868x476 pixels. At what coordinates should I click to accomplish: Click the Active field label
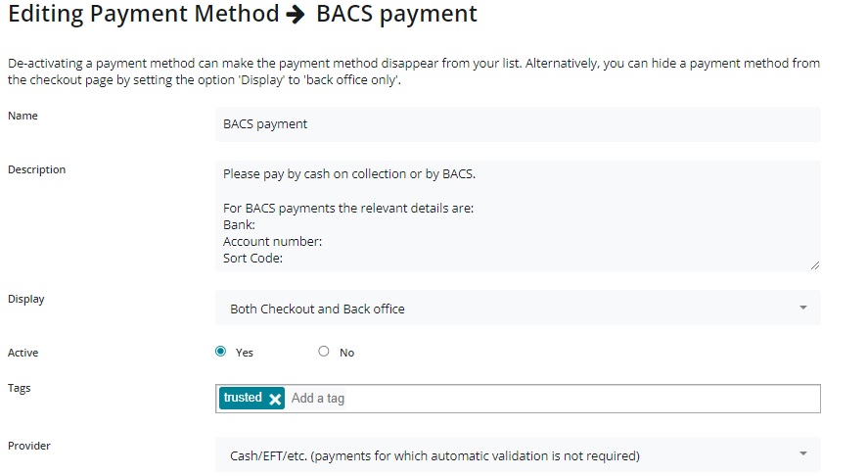click(23, 353)
